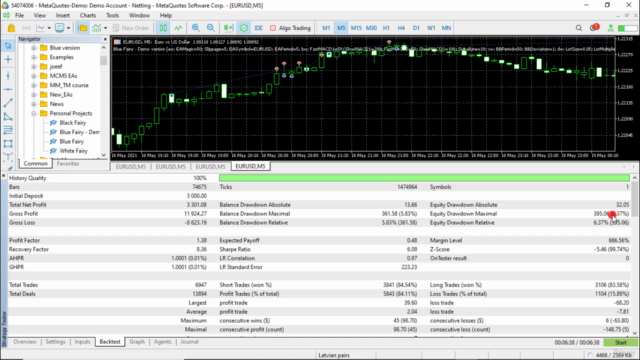The width and height of the screenshot is (640, 360).
Task: Zoom in on the chart
Action: click(x=196, y=28)
